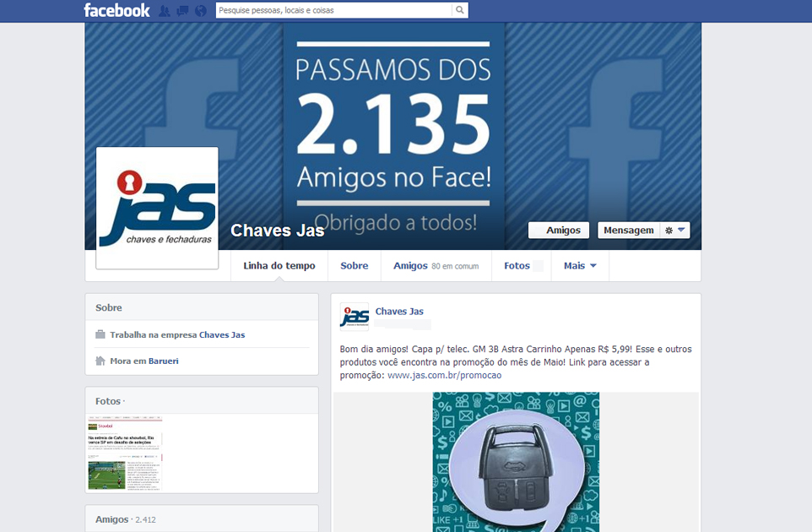
Task: Open the showbol news photo thumbnail
Action: click(125, 453)
